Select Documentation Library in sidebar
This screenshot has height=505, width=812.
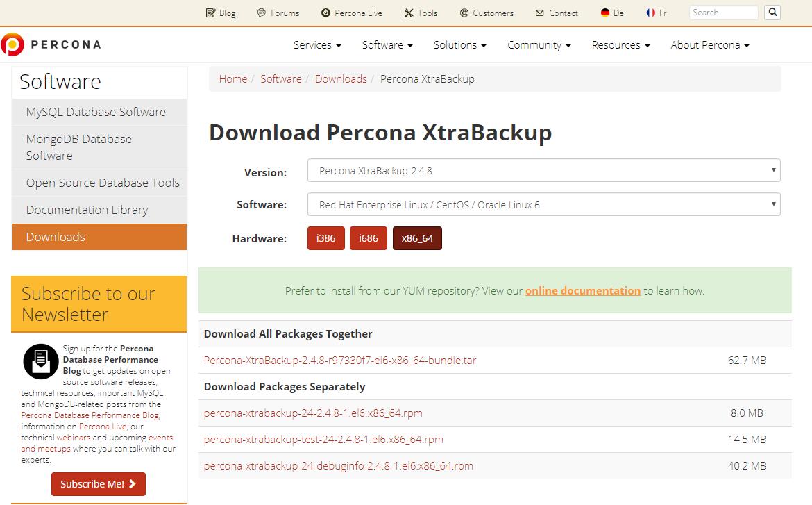coord(87,210)
